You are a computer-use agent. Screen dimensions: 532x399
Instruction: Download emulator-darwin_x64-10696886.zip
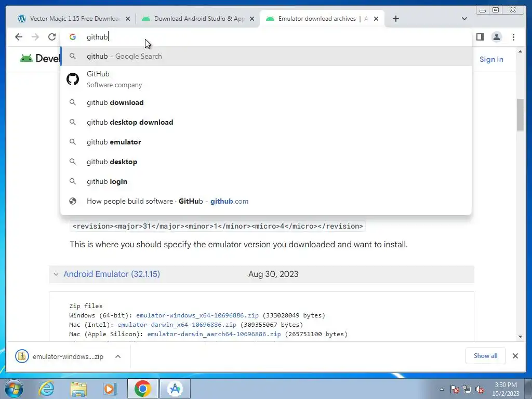click(x=177, y=325)
